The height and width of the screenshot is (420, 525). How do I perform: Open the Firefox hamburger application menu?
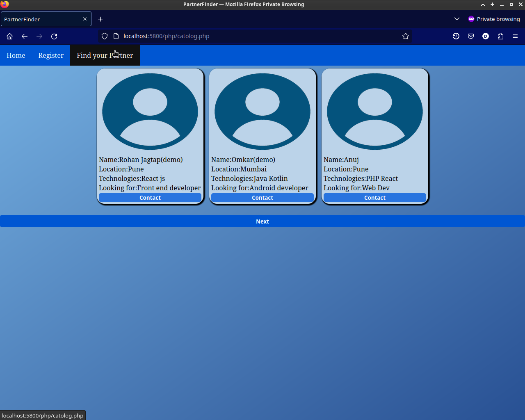coord(515,36)
